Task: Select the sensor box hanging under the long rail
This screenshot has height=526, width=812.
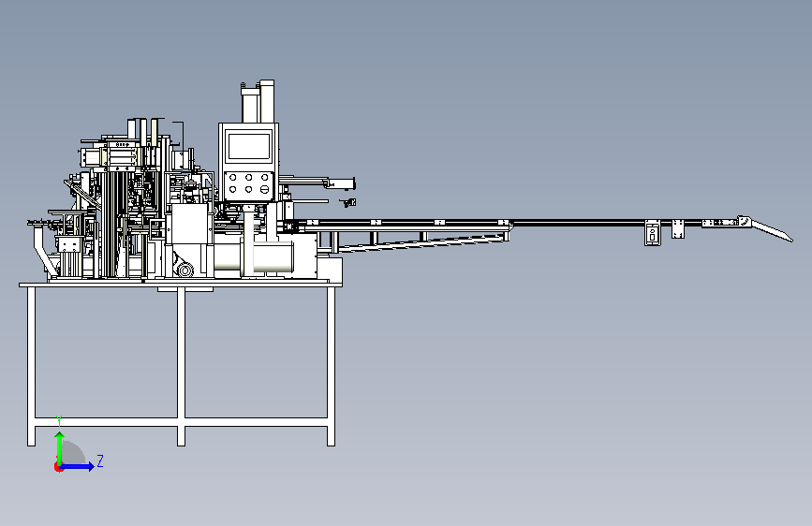Action: coord(652,233)
